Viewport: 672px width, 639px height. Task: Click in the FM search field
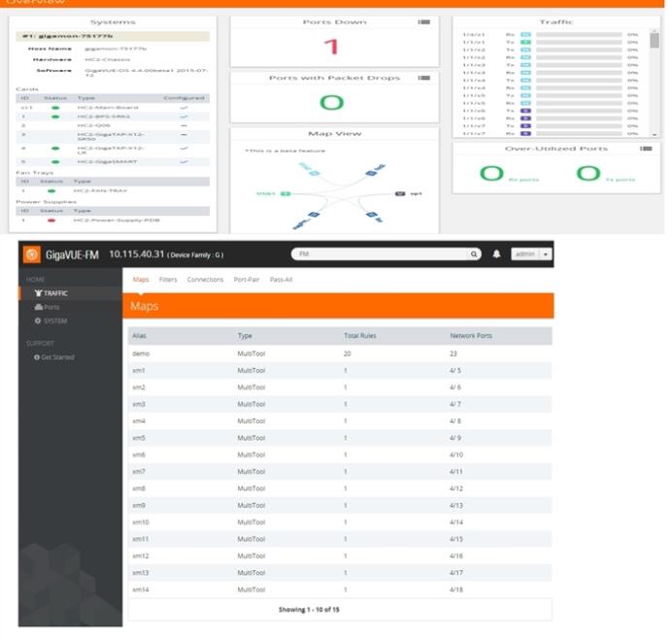(380, 254)
